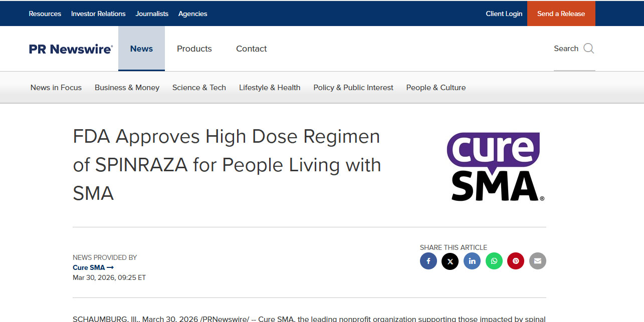This screenshot has width=644, height=322.
Task: Email this article using envelope icon
Action: coord(538,261)
